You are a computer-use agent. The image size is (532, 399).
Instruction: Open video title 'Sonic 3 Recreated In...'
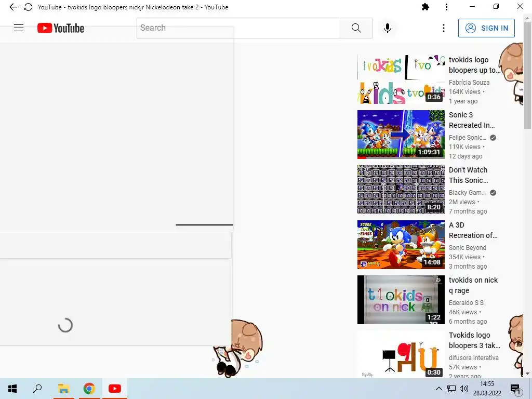472,120
